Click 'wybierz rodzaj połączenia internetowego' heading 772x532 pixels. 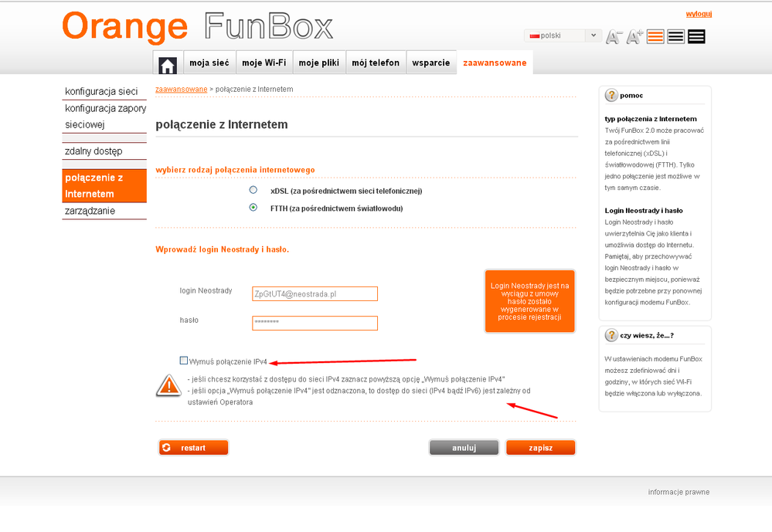236,170
